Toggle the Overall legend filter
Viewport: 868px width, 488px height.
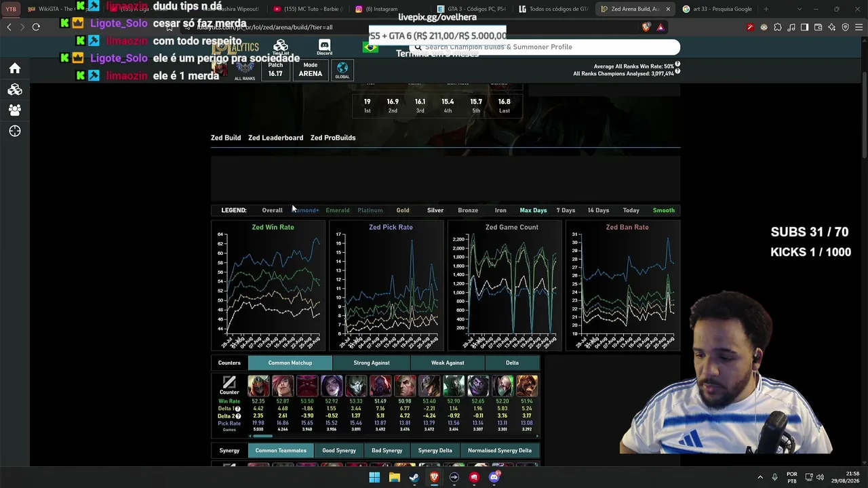click(x=272, y=210)
